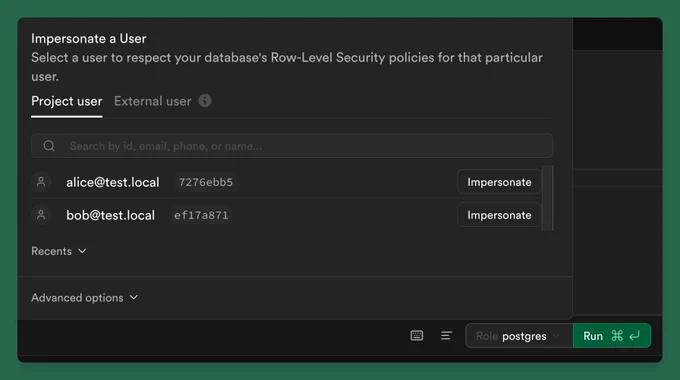Run the query with the Run button
The image size is (680, 380).
coord(612,336)
